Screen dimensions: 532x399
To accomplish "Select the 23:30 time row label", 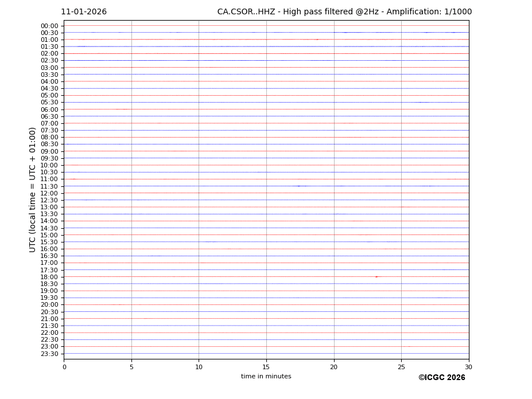I will 49,354.
